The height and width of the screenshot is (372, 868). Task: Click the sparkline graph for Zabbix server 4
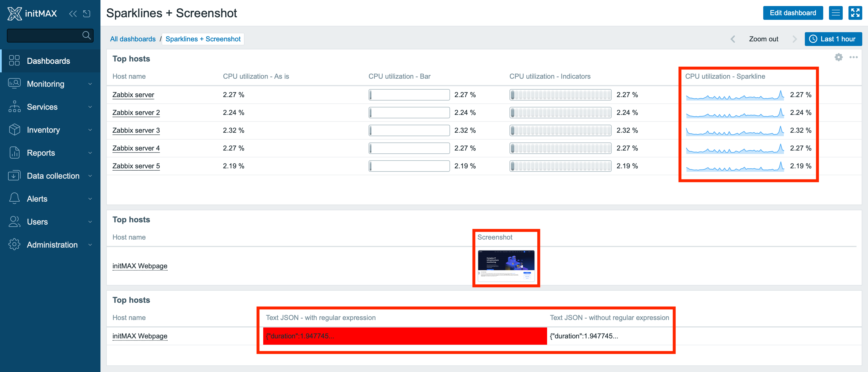point(735,149)
